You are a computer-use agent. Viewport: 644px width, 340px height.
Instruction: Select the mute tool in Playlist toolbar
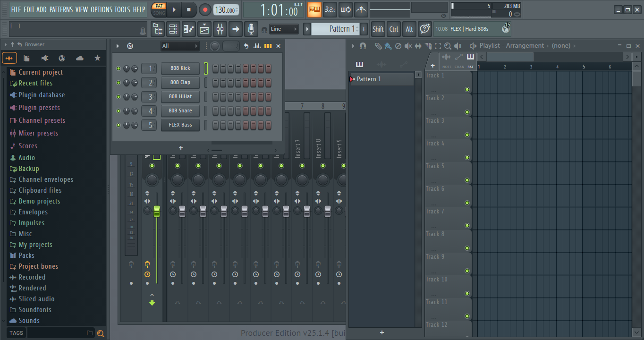[x=408, y=46]
